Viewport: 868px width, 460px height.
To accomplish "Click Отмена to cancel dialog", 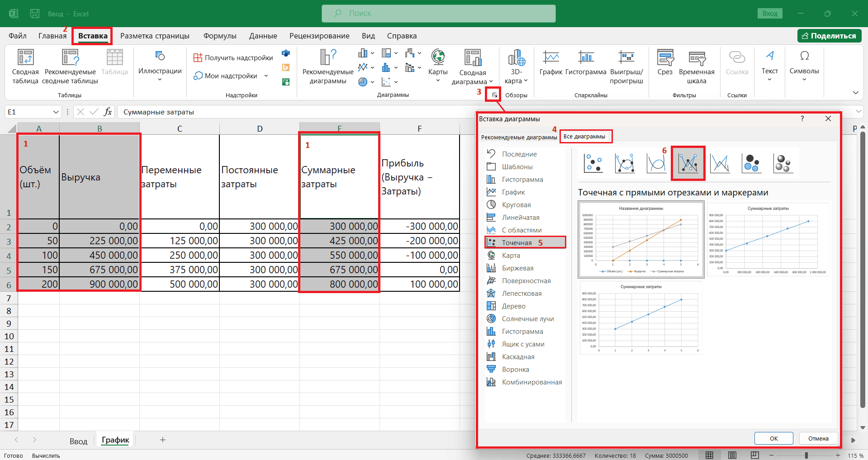I will click(x=818, y=438).
